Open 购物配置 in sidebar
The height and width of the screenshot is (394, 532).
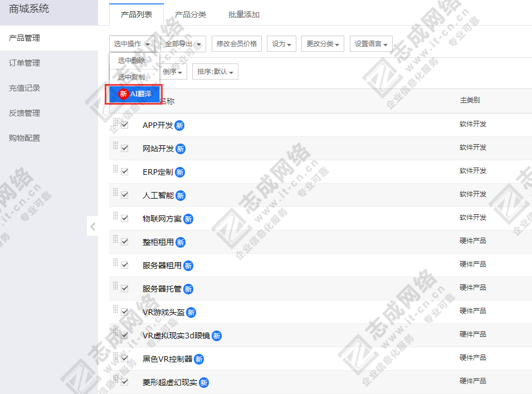click(x=49, y=139)
